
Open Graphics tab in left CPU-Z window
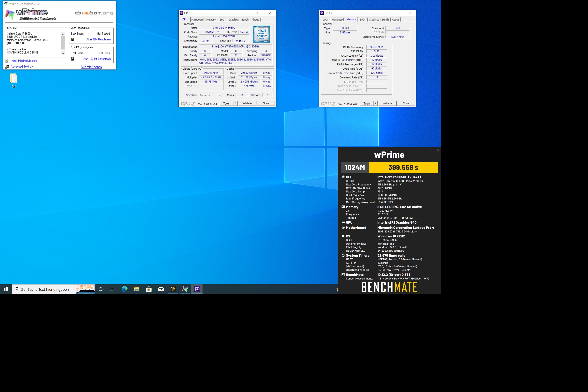[234, 20]
